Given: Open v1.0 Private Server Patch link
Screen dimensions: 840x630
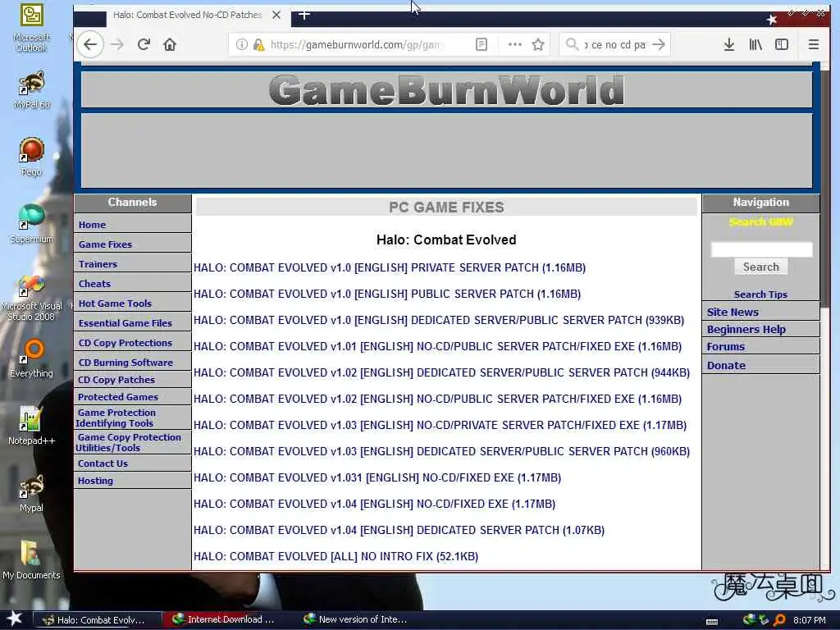Looking at the screenshot, I should point(390,267).
